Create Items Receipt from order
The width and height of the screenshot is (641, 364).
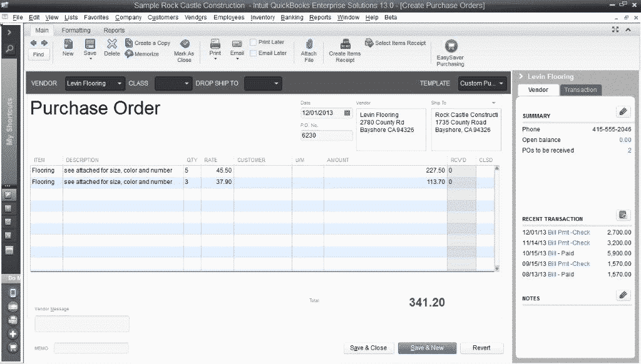tap(345, 51)
